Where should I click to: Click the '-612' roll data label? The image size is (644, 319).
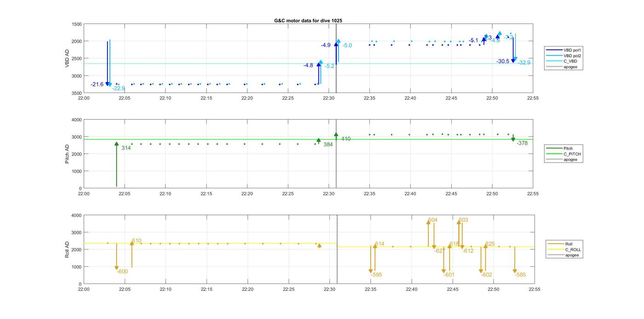[468, 251]
